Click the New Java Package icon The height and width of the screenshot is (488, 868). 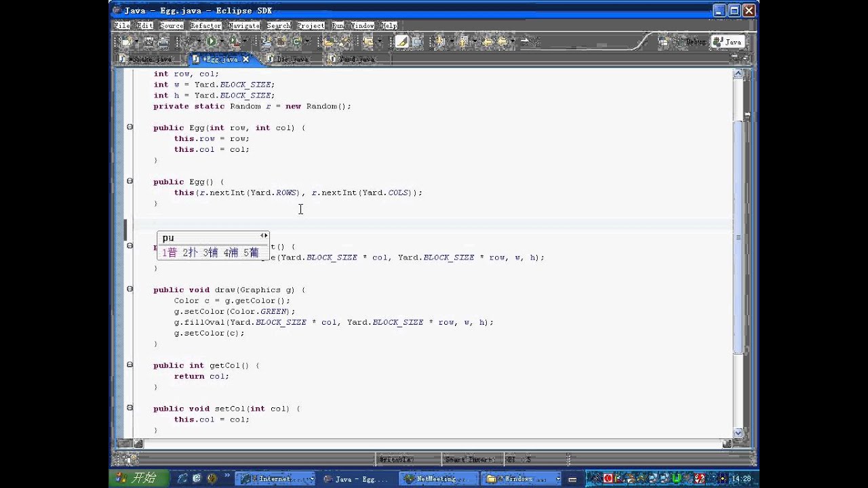[281, 42]
